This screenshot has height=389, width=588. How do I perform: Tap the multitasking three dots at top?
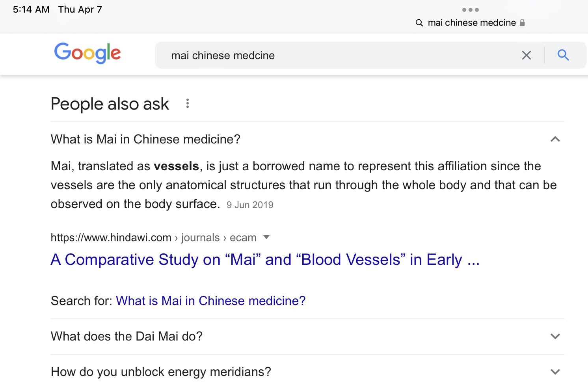point(471,10)
